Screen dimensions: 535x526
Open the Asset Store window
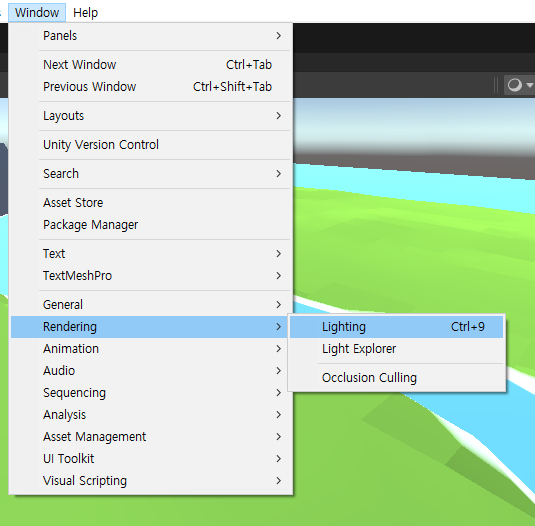[150, 203]
